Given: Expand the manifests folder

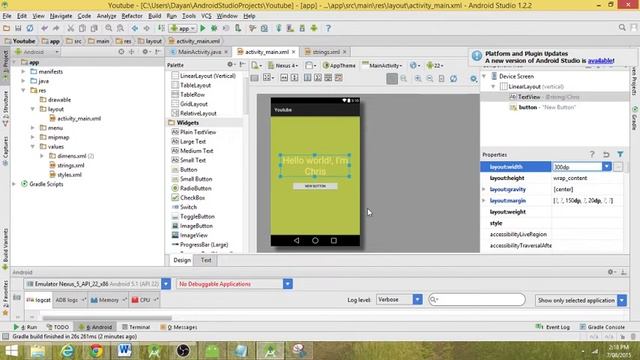Looking at the screenshot, I should click(x=23, y=71).
